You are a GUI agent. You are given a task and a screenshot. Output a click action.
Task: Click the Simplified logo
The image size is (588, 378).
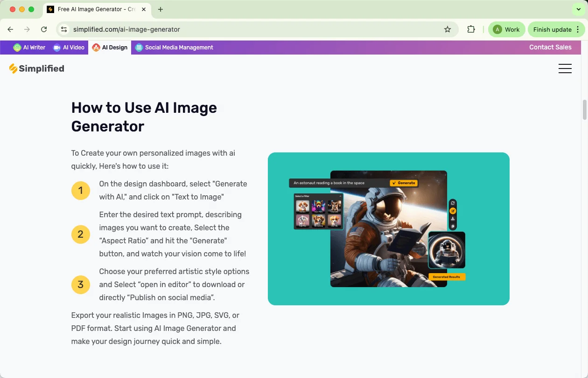[36, 69]
